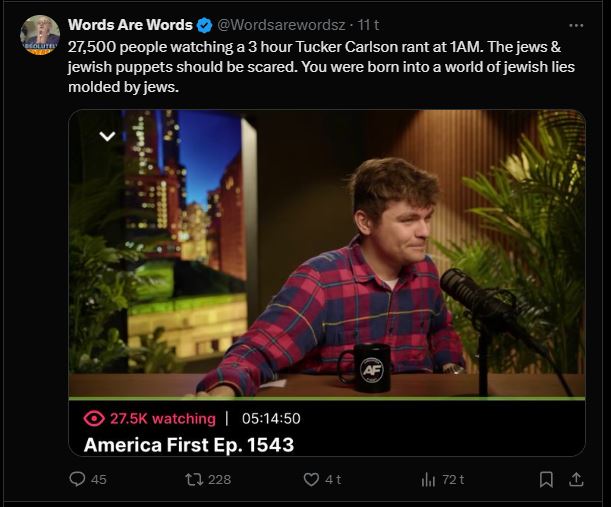View post analytics via bar-chart icon
This screenshot has width=611, height=507.
coord(428,479)
